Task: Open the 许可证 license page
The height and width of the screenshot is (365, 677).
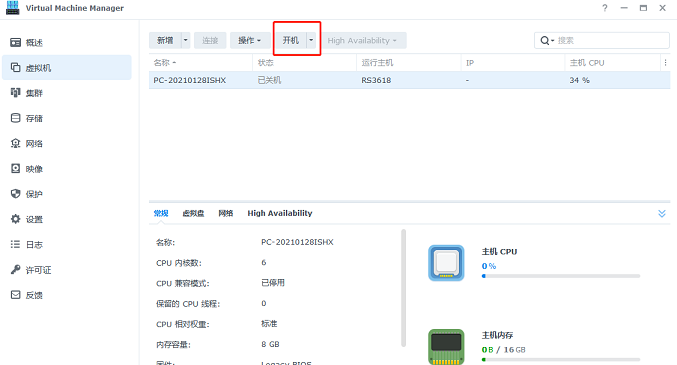Action: 67,270
